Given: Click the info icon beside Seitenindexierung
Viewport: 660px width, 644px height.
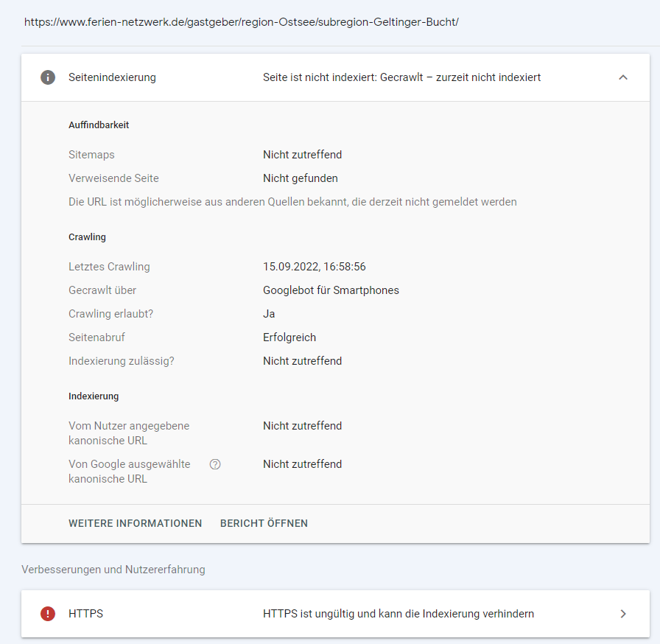Looking at the screenshot, I should coord(48,77).
